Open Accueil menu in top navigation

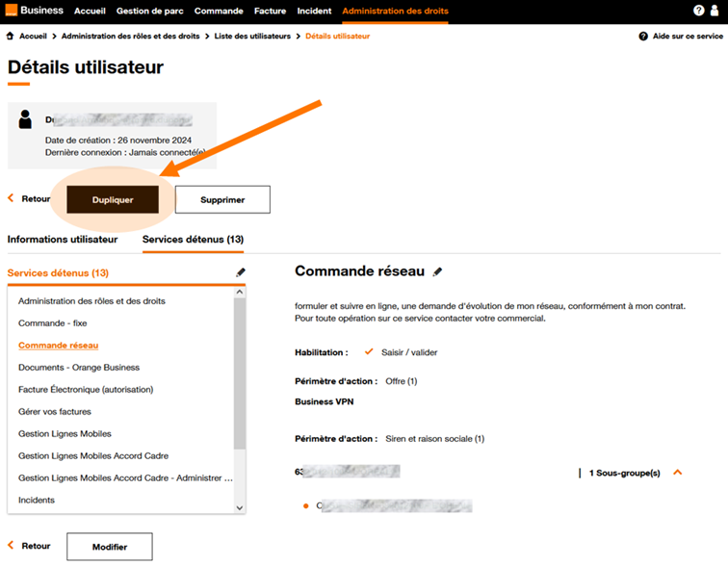[91, 12]
